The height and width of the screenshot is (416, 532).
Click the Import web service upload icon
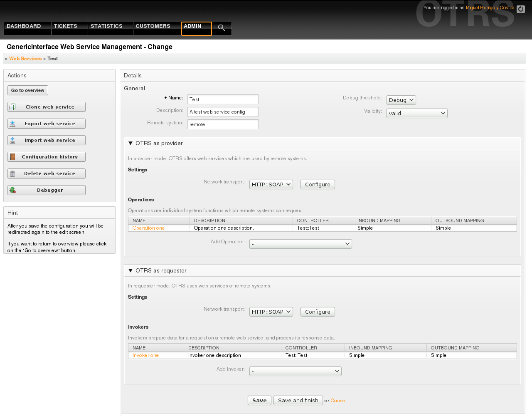click(x=12, y=140)
